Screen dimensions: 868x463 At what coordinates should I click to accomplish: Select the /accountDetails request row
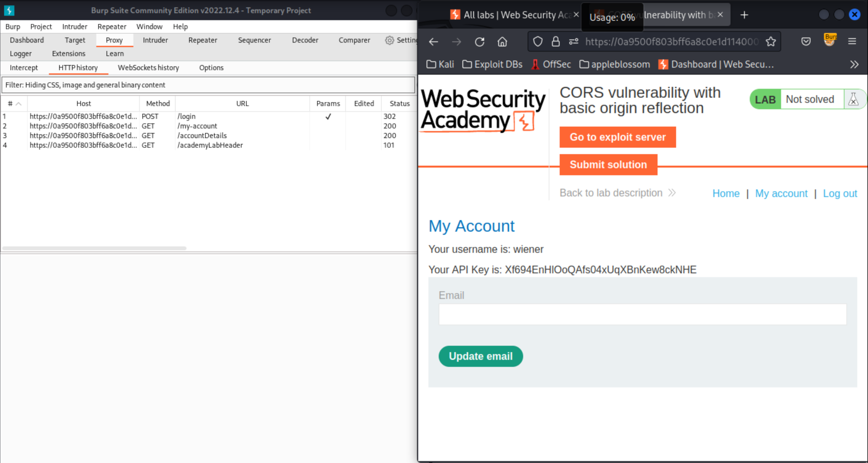point(208,136)
